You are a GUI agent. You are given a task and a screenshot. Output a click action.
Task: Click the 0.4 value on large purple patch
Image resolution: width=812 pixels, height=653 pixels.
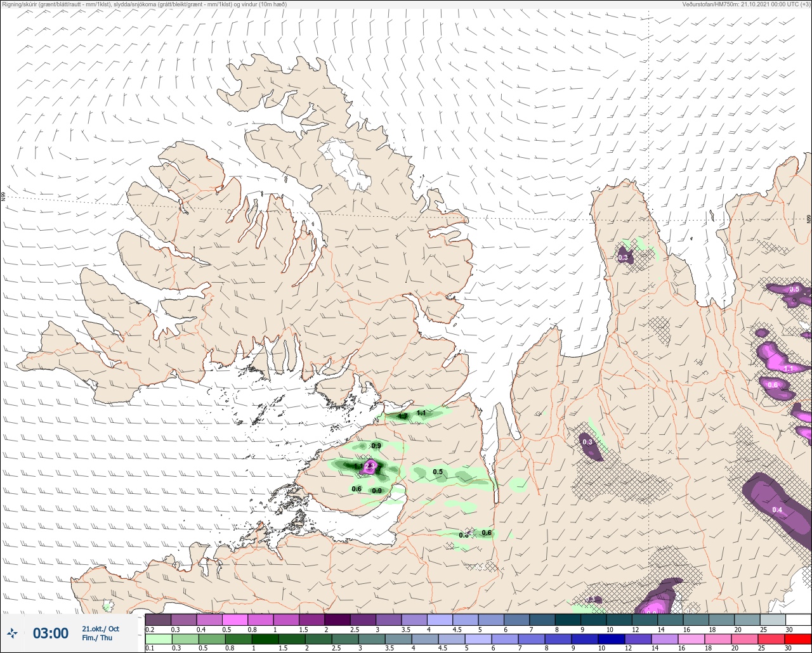point(777,510)
